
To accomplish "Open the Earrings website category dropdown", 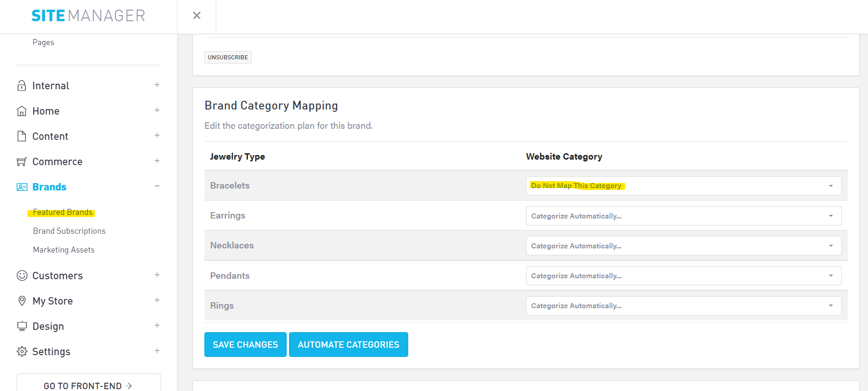I will [x=683, y=216].
